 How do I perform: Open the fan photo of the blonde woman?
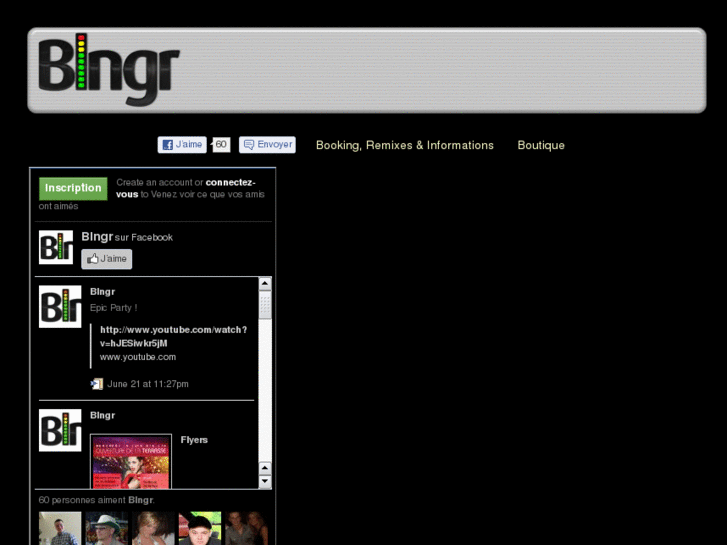coord(153,528)
